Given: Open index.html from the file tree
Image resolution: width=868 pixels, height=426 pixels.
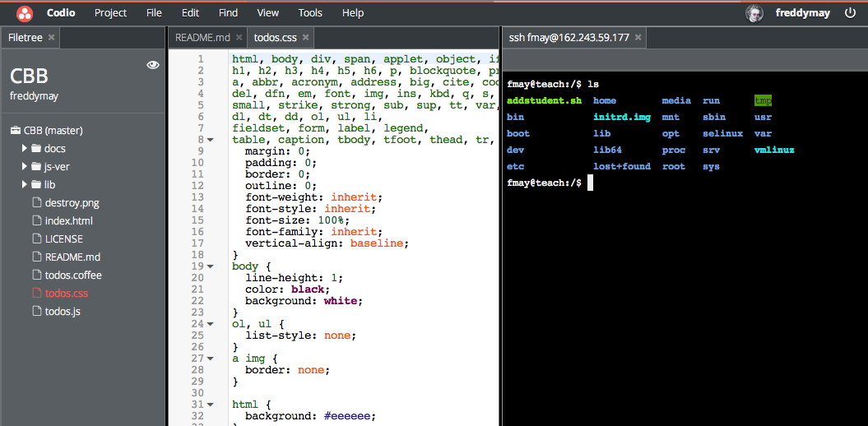Looking at the screenshot, I should (68, 221).
